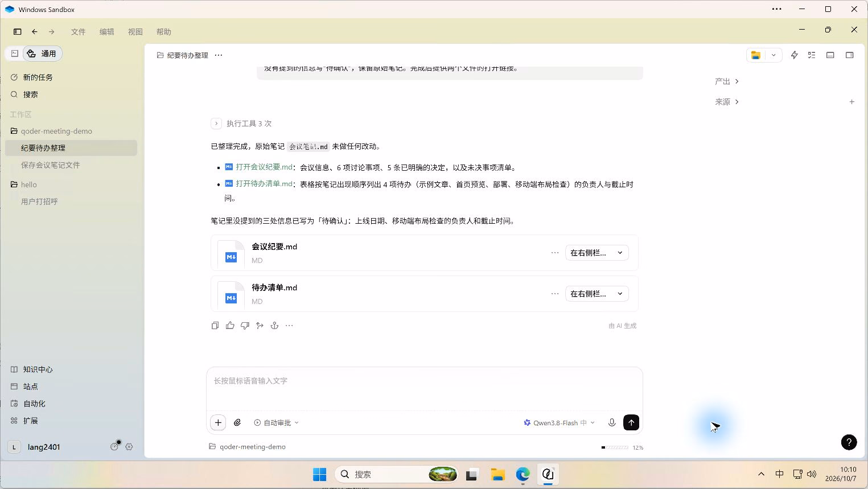The width and height of the screenshot is (868, 489).
Task: Expand the 产出 section
Action: [727, 81]
